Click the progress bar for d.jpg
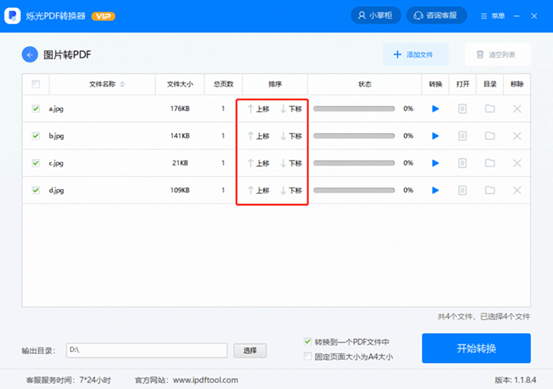Image resolution: width=553 pixels, height=389 pixels. (354, 190)
